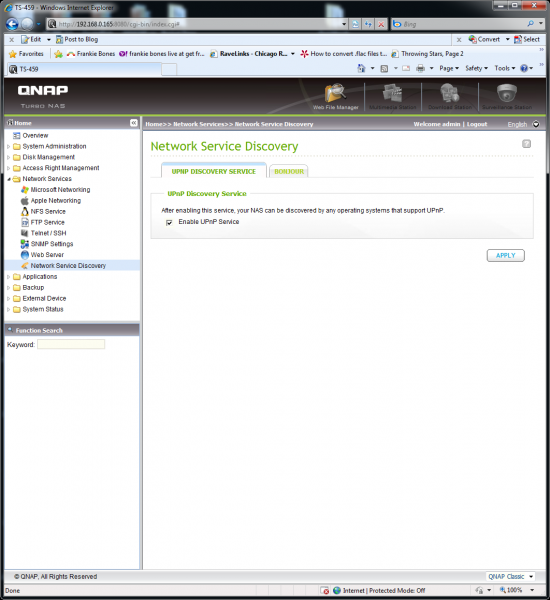Refresh the page in address bar
The image size is (550, 600).
(x=368, y=24)
